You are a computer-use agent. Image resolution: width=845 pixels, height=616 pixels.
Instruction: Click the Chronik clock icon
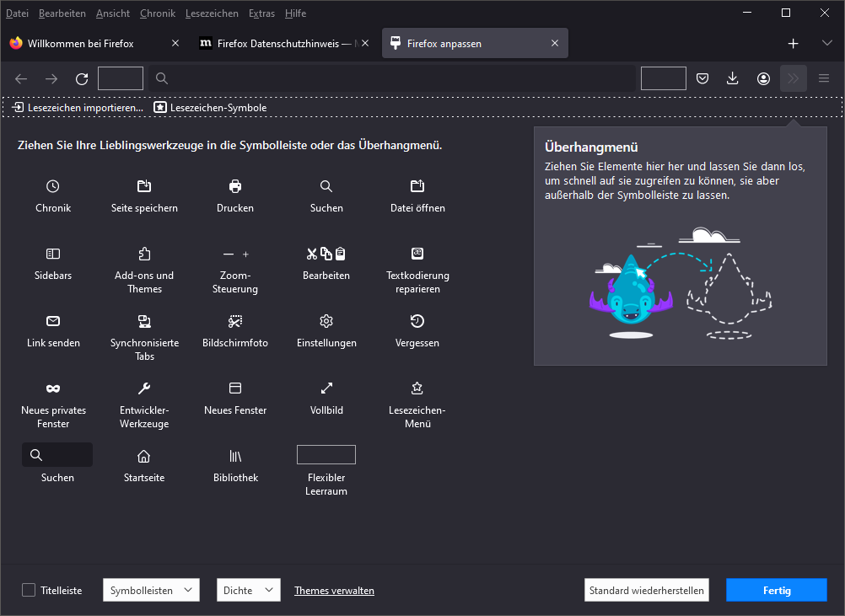[53, 186]
